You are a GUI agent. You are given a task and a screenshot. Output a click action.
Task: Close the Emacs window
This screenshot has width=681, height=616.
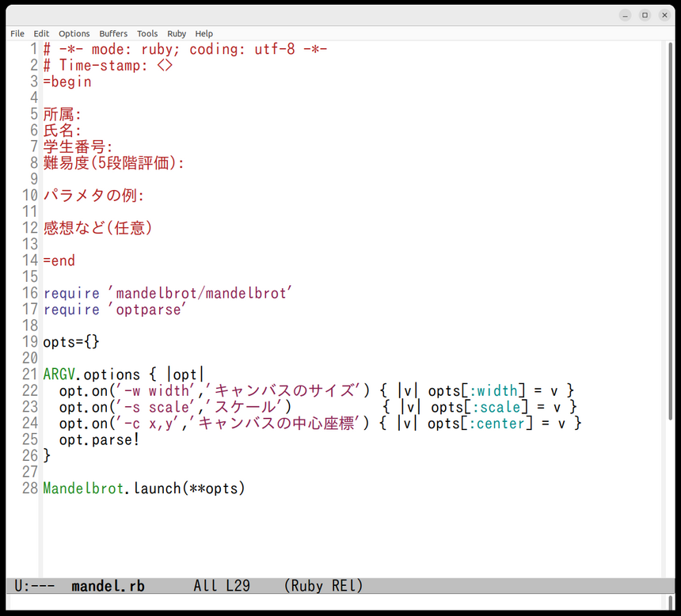click(664, 15)
